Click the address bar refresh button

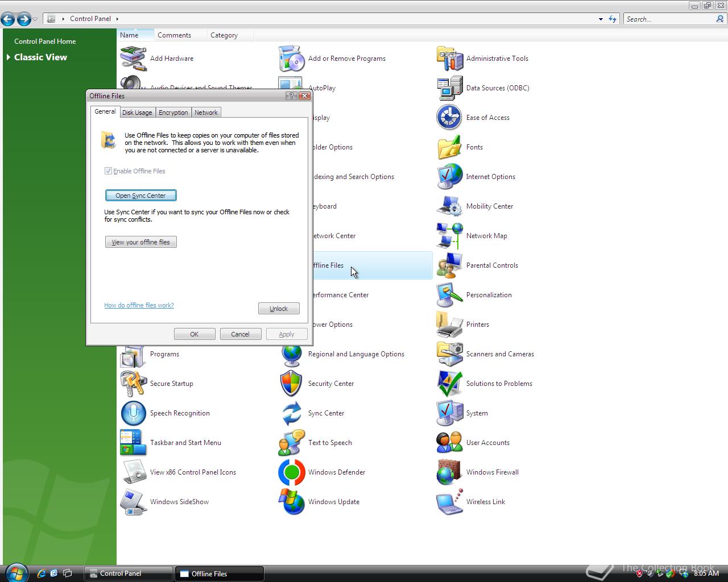point(613,19)
